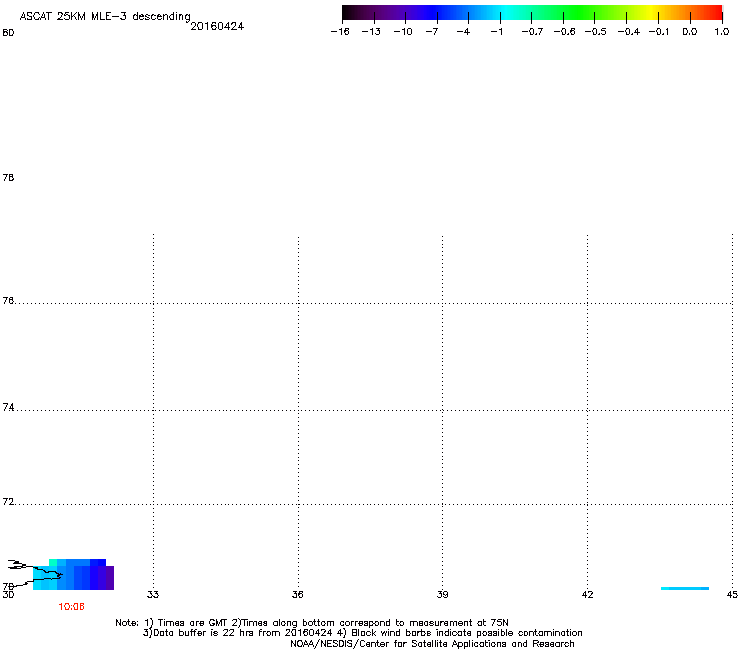Screen dimensions: 740x650
Task: Click the red 10:06 pass time label
Action: 71,607
